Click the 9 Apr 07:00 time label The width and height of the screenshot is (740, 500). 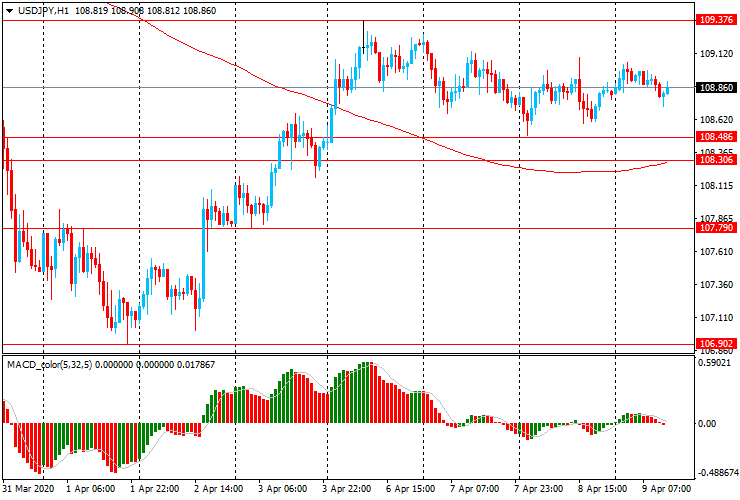[x=666, y=489]
